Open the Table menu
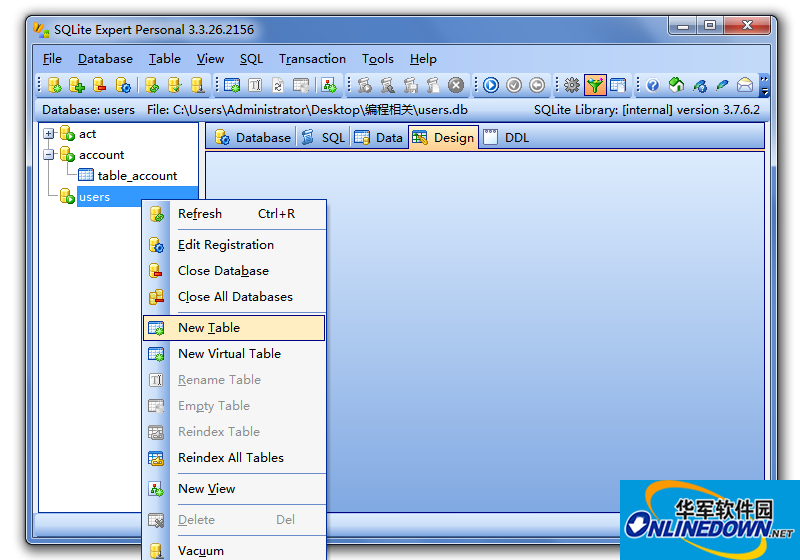Image resolution: width=800 pixels, height=560 pixels. click(x=164, y=59)
